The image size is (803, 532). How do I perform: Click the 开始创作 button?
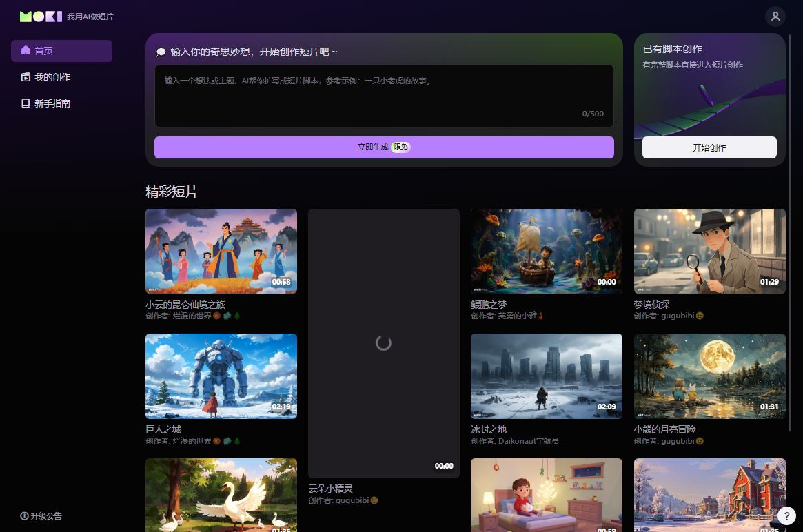point(709,147)
